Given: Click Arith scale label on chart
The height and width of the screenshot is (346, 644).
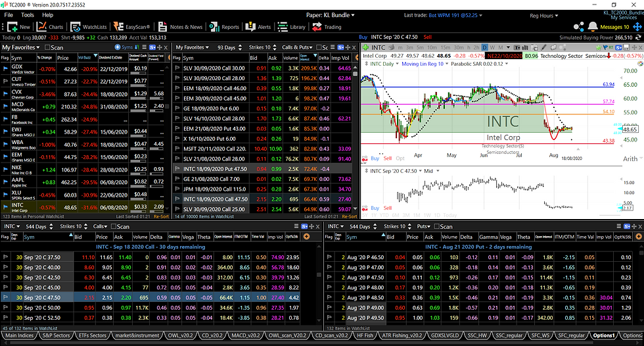Looking at the screenshot, I should pos(630,159).
